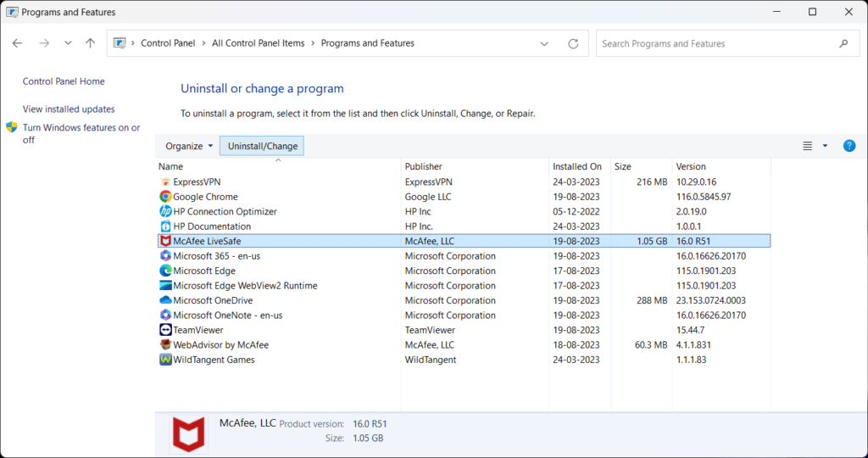Click the Microsoft OneDrive cloud icon
This screenshot has width=868, height=458.
point(165,300)
